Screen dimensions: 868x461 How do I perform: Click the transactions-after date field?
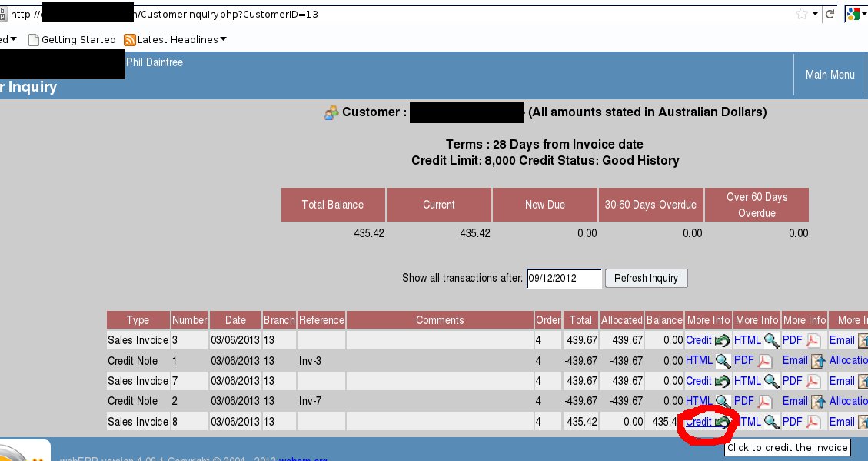[564, 278]
